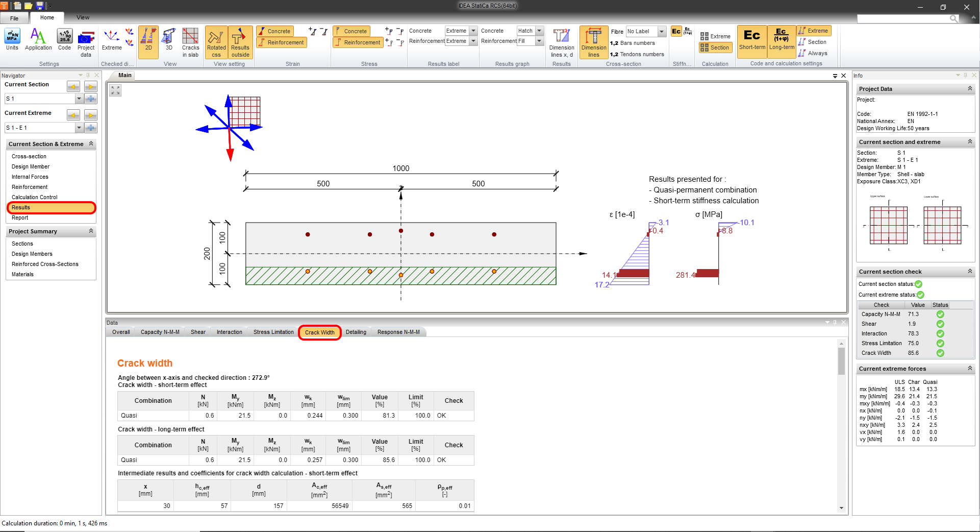Toggle Rotated css view setting
Screen dimensions: 980x532
(x=216, y=41)
